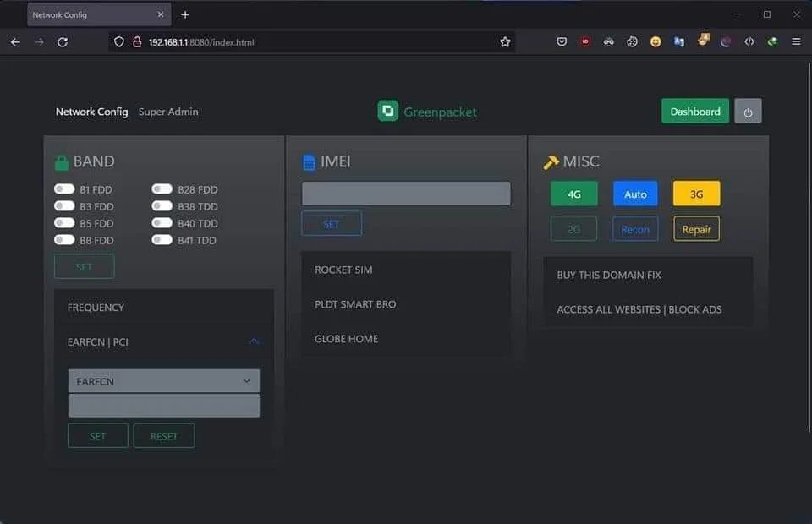This screenshot has width=812, height=524.
Task: Click the page vertical scrollbar
Action: (809, 248)
